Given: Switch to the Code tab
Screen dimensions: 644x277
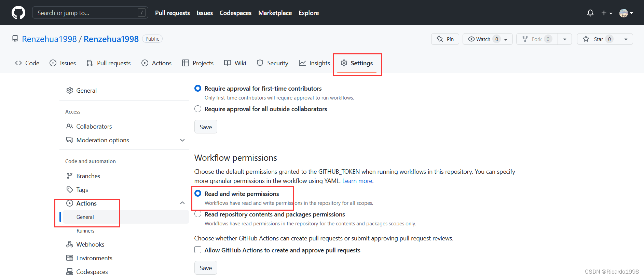Looking at the screenshot, I should click(27, 63).
